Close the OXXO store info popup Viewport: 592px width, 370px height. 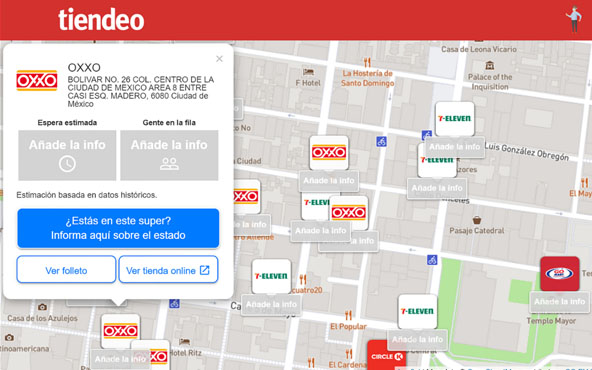click(219, 59)
